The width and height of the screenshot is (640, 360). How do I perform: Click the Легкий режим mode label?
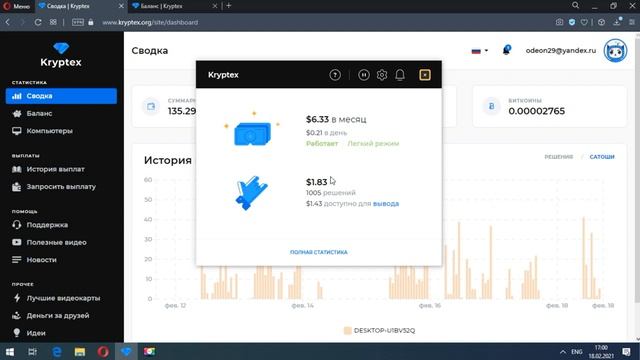[x=373, y=144]
